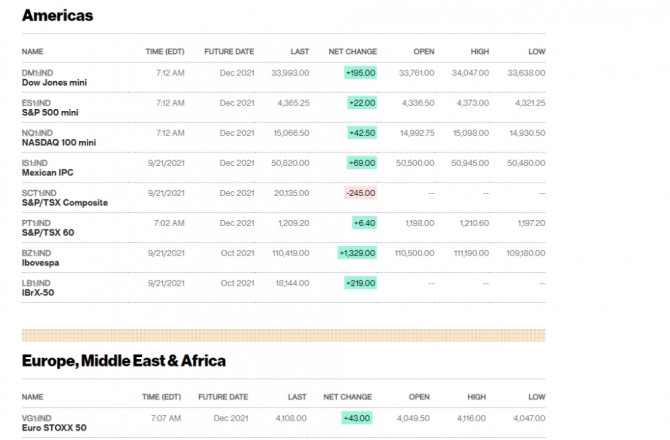Screen dimensions: 670x440
Task: Click the +219.00 net change badge
Action: click(x=360, y=283)
